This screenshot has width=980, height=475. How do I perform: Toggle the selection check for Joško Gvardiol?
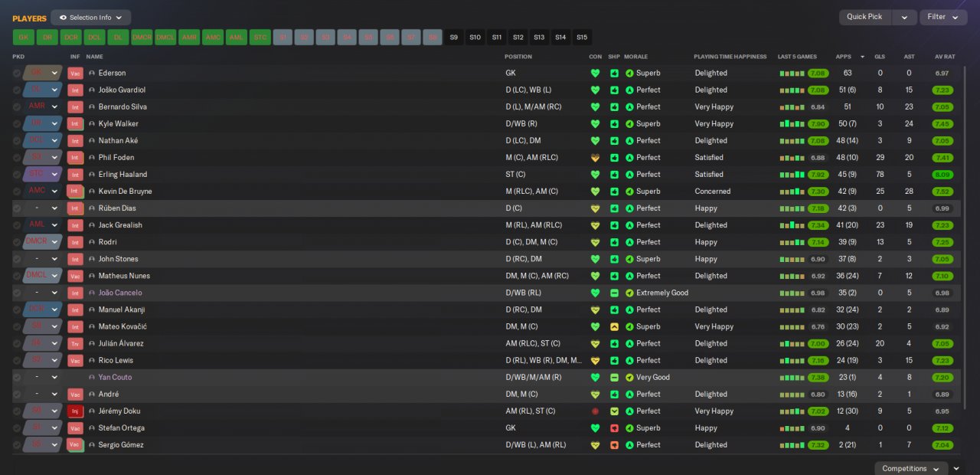point(17,90)
